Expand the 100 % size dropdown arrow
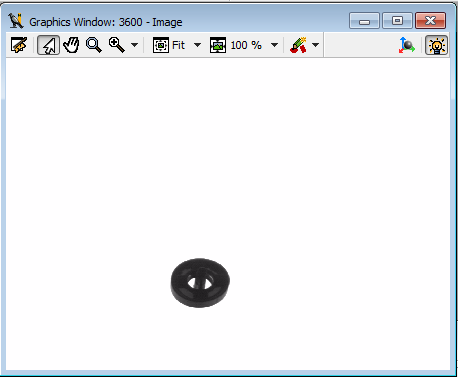The width and height of the screenshot is (458, 378). coord(274,45)
